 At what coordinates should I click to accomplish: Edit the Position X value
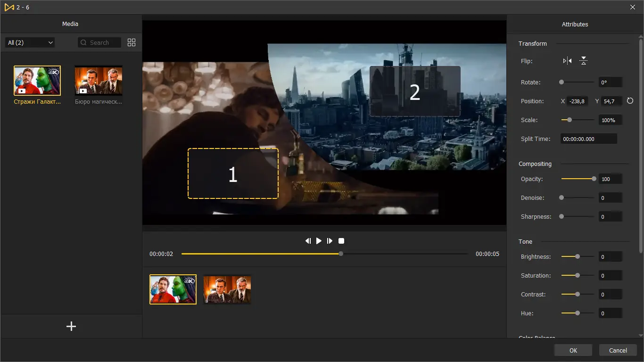(578, 101)
